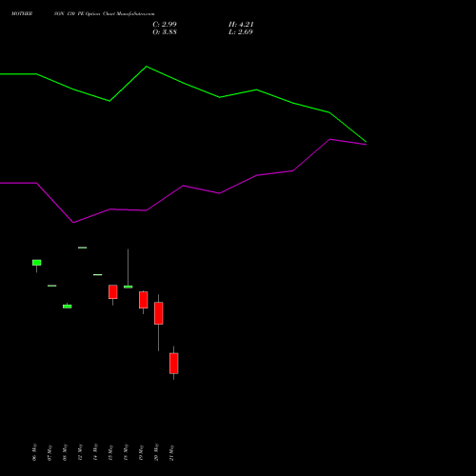Select the 21 May date label
This screenshot has width=476, height=476.
[171, 453]
